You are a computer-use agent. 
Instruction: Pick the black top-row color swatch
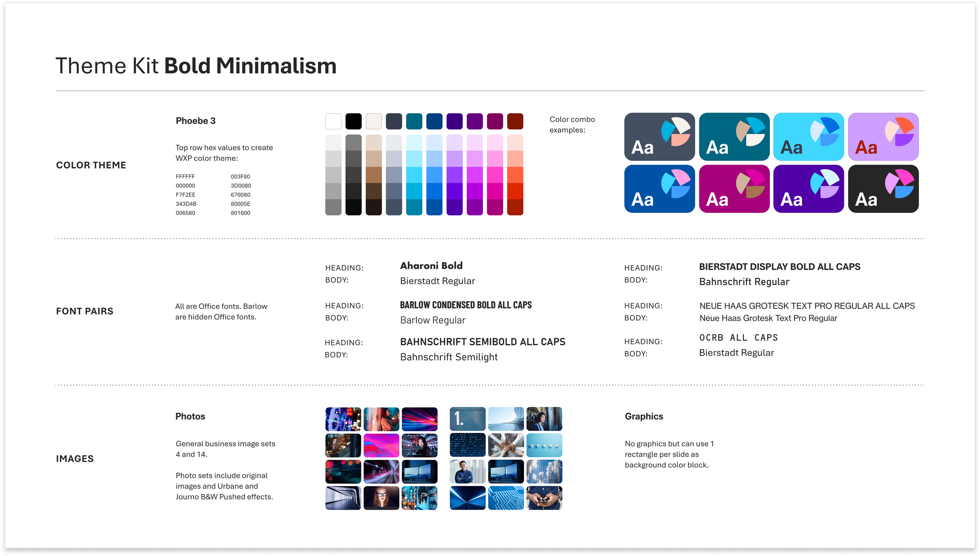(x=353, y=121)
